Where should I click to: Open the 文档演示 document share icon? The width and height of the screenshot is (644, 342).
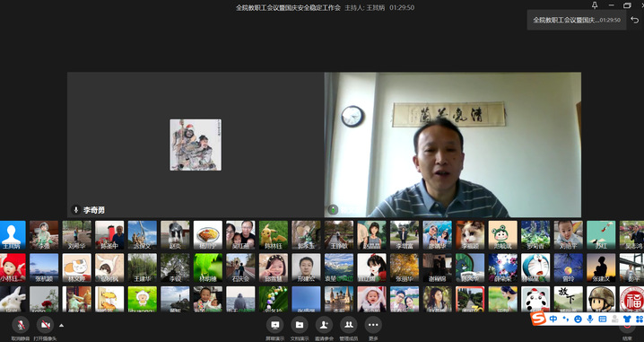pyautogui.click(x=300, y=325)
